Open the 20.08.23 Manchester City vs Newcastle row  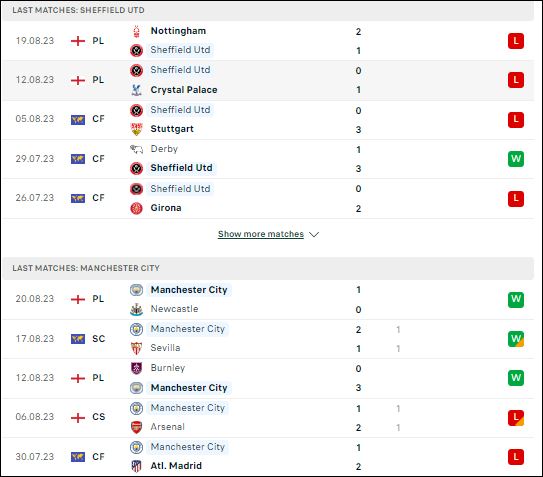[268, 299]
